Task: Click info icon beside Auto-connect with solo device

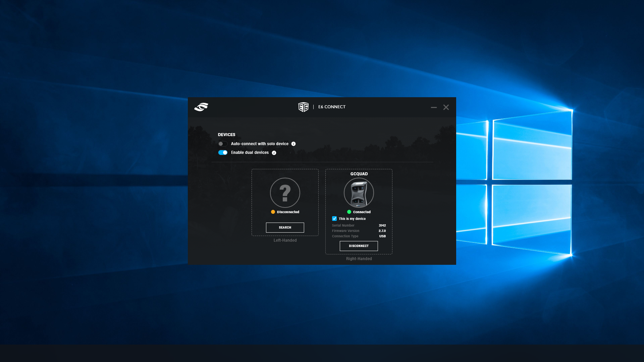Action: point(293,144)
